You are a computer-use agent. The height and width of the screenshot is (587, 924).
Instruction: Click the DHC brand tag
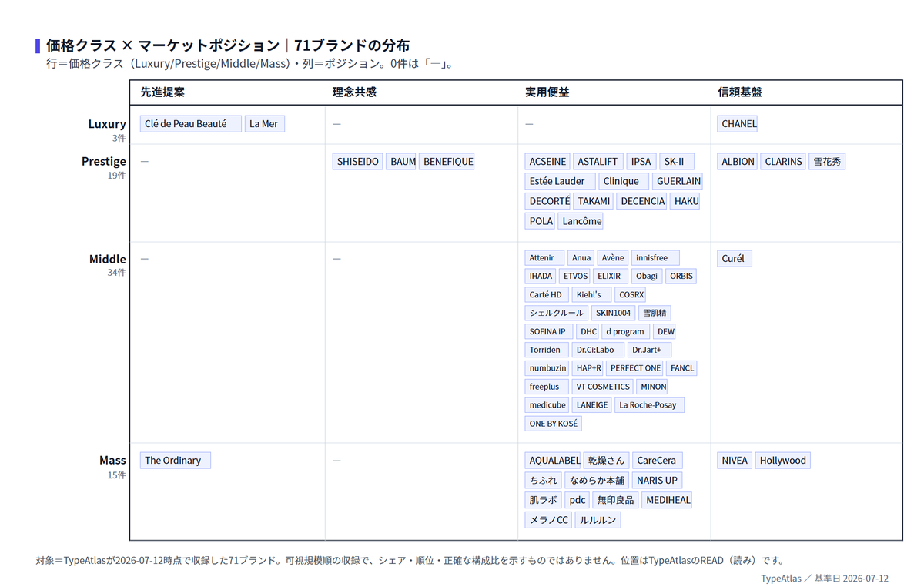(x=588, y=331)
